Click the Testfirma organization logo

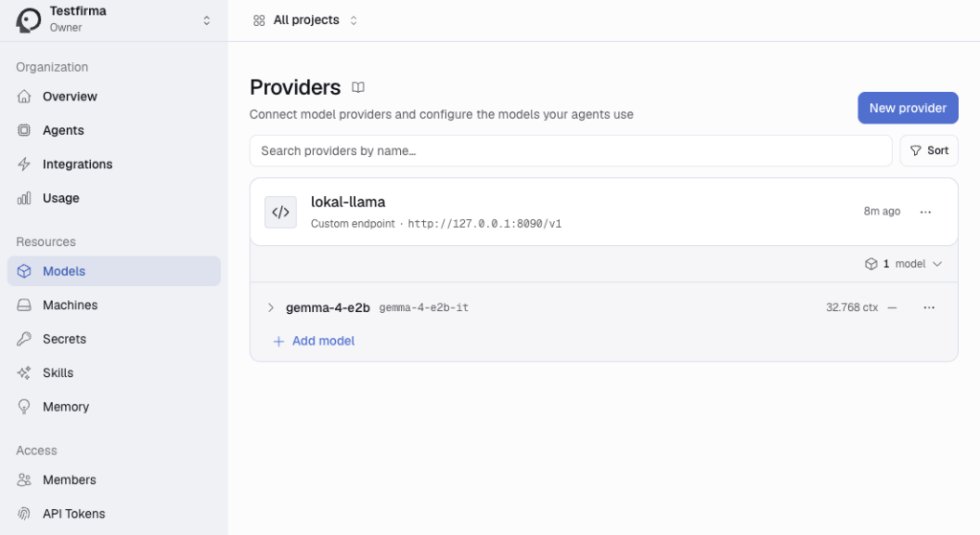pyautogui.click(x=28, y=20)
